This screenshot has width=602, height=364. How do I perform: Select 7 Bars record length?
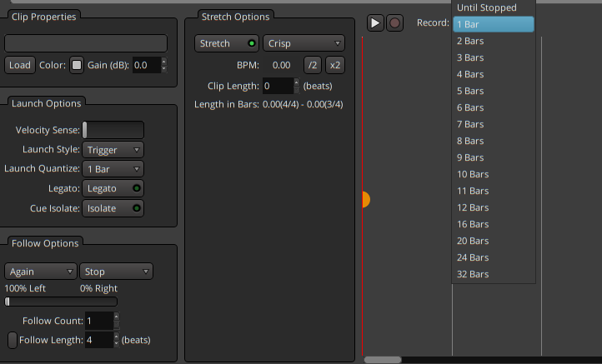(494, 124)
